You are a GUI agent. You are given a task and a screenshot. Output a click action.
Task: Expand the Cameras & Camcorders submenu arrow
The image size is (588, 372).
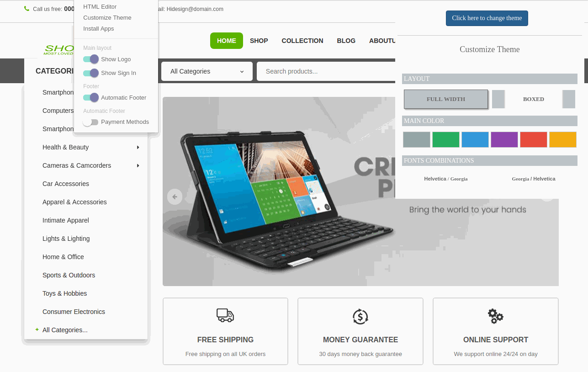[x=138, y=165]
